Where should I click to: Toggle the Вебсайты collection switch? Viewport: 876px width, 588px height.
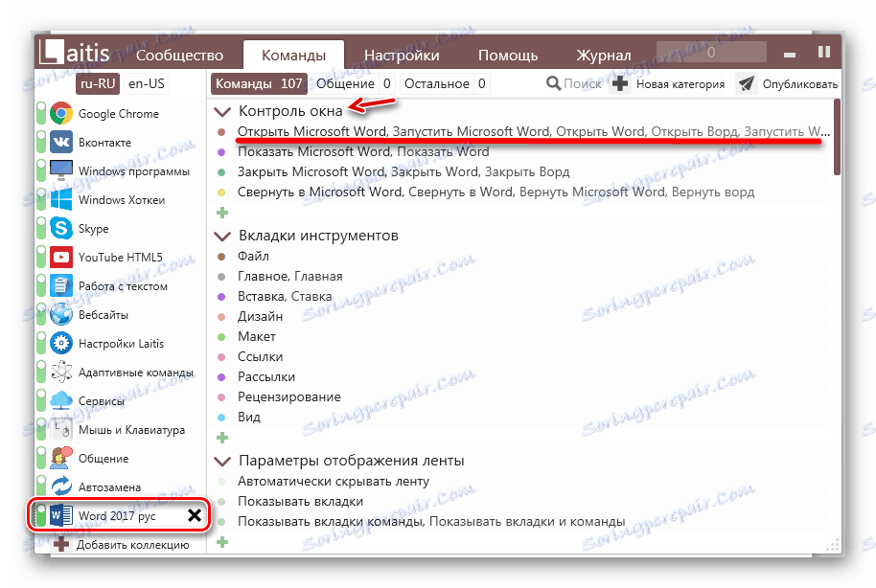(x=41, y=314)
